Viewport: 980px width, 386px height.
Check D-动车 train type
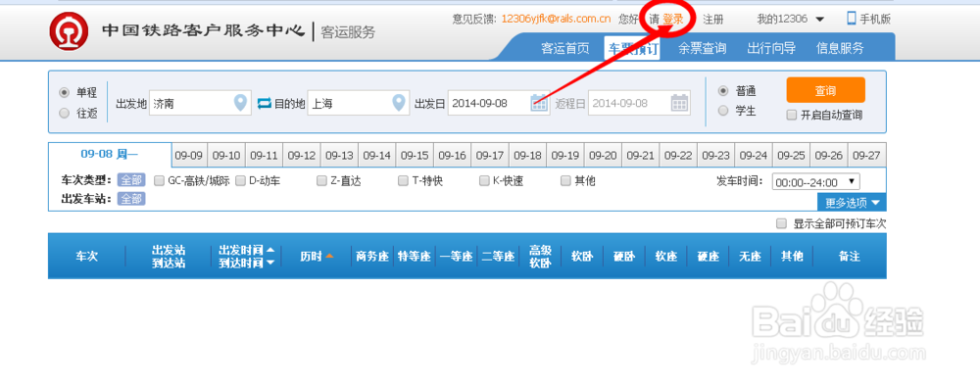point(241,181)
